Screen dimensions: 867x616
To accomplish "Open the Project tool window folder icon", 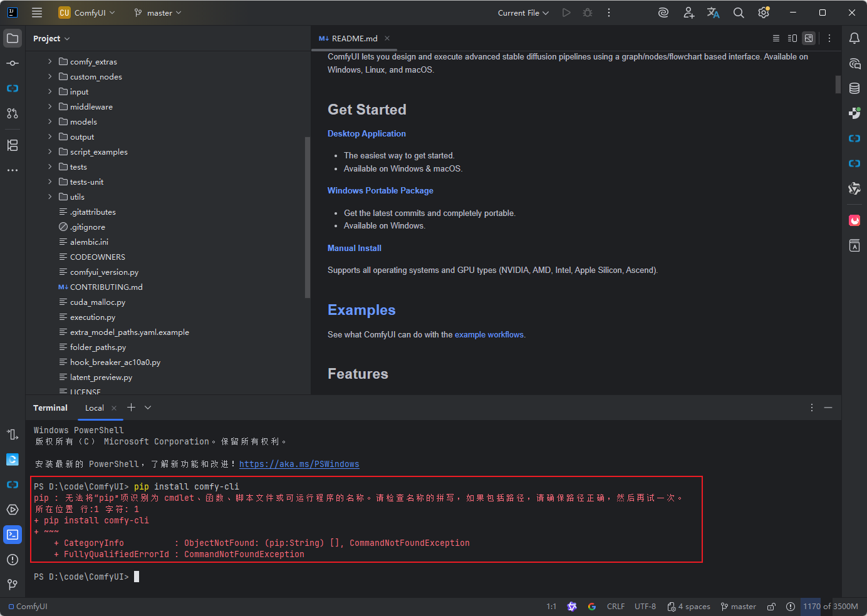I will tap(13, 38).
